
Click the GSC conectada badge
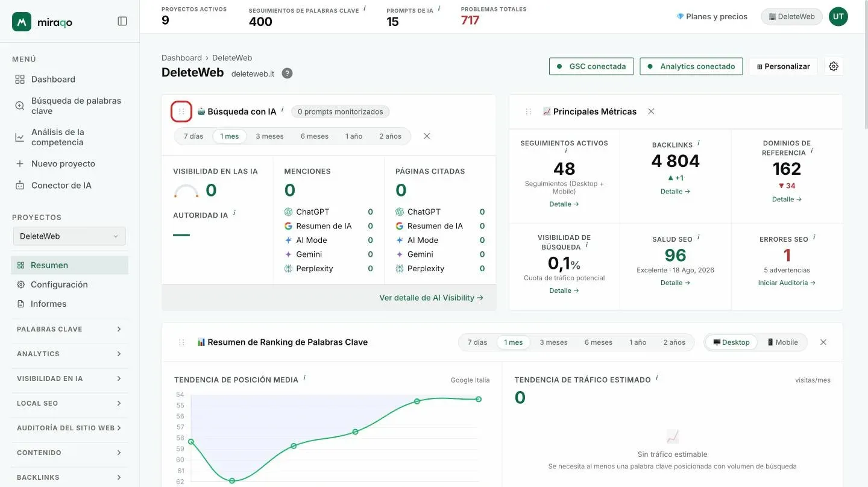(x=591, y=66)
